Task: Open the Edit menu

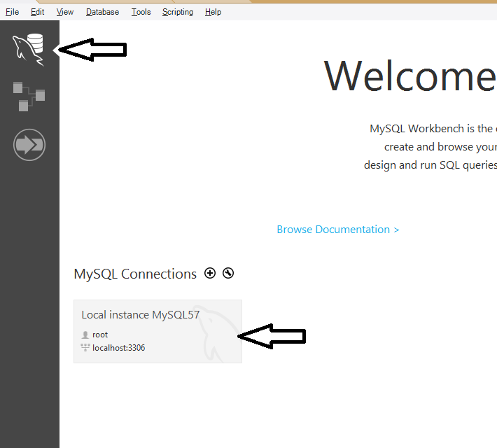Action: 37,12
